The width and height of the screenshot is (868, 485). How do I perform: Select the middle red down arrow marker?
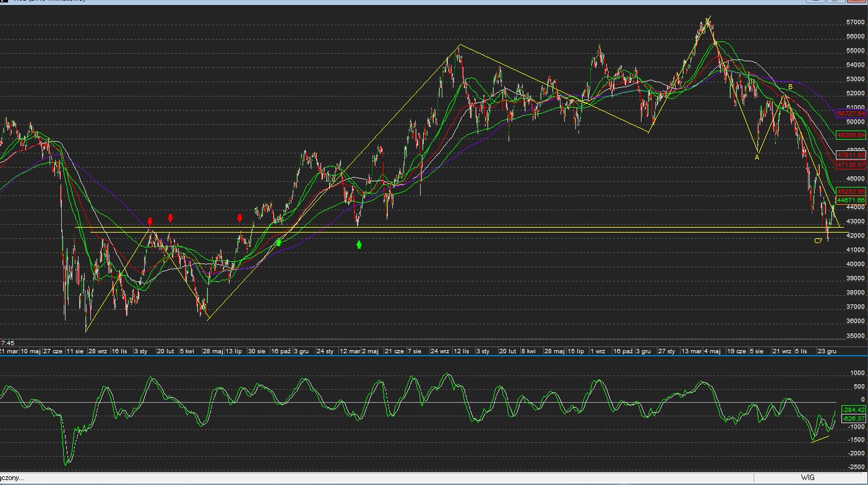(171, 218)
